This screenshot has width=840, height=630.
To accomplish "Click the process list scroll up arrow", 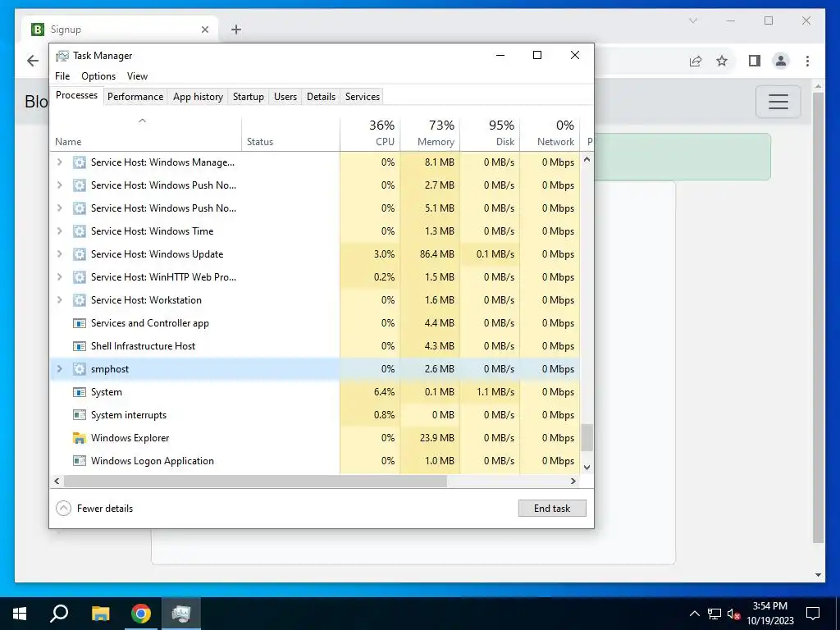I will [x=587, y=160].
